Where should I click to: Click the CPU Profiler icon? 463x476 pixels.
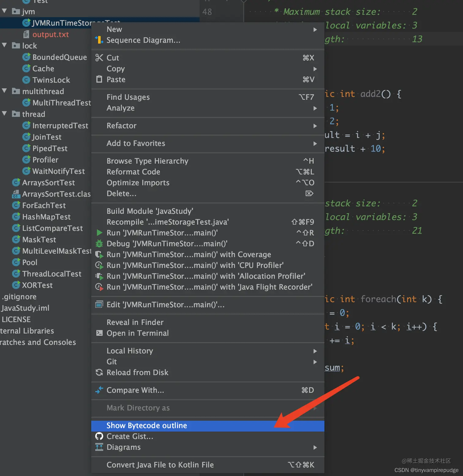99,265
